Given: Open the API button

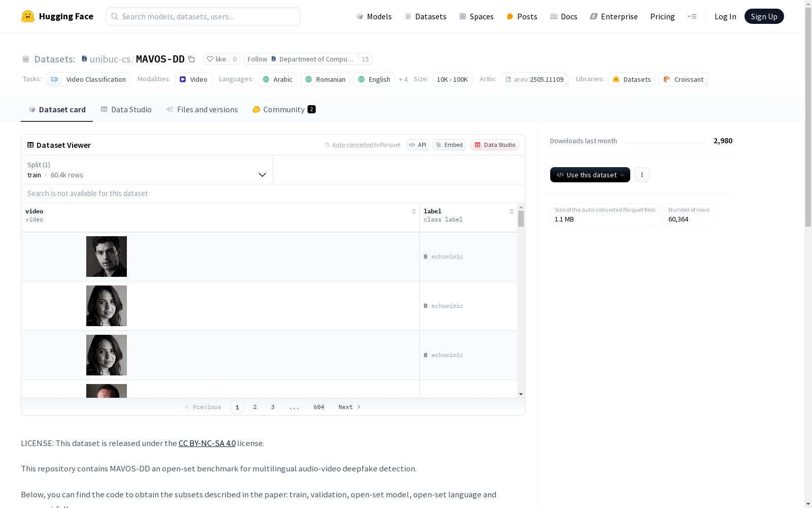Looking at the screenshot, I should tap(418, 145).
